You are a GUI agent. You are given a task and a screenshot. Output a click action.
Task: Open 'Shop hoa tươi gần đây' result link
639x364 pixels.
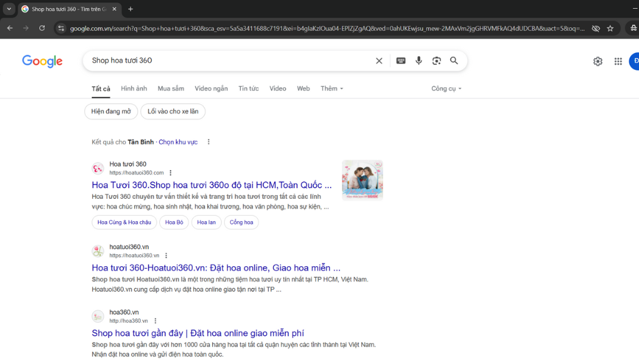click(198, 333)
